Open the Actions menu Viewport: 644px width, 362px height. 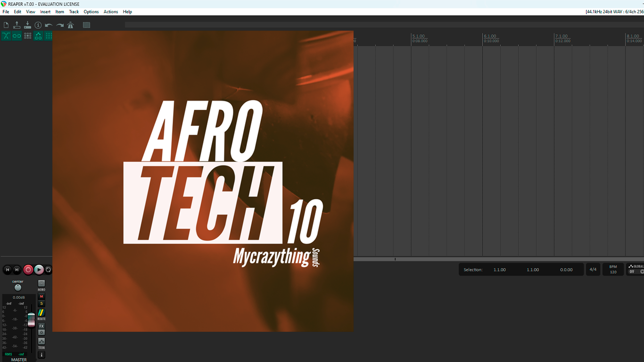tap(111, 12)
